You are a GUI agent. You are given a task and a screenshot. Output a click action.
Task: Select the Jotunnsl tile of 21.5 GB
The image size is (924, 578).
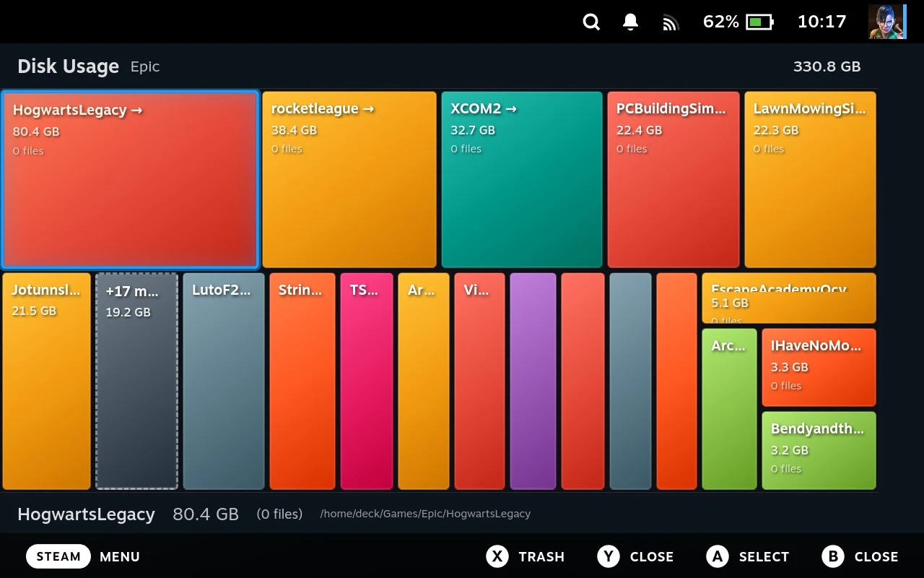click(47, 381)
